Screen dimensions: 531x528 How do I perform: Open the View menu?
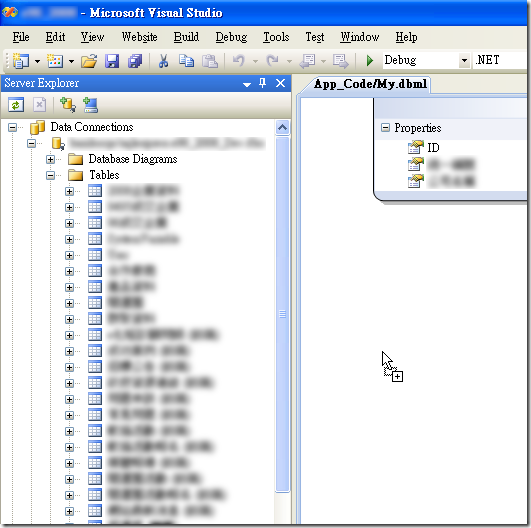pos(92,37)
